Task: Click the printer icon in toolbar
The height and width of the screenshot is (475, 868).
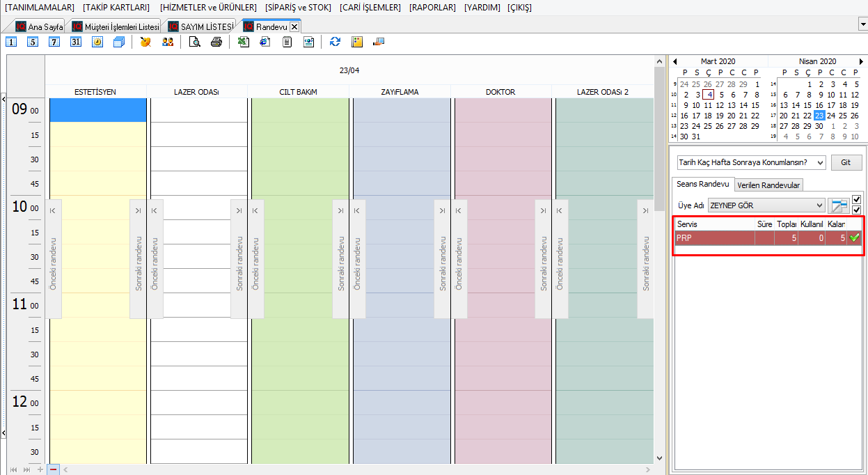Action: [x=216, y=42]
